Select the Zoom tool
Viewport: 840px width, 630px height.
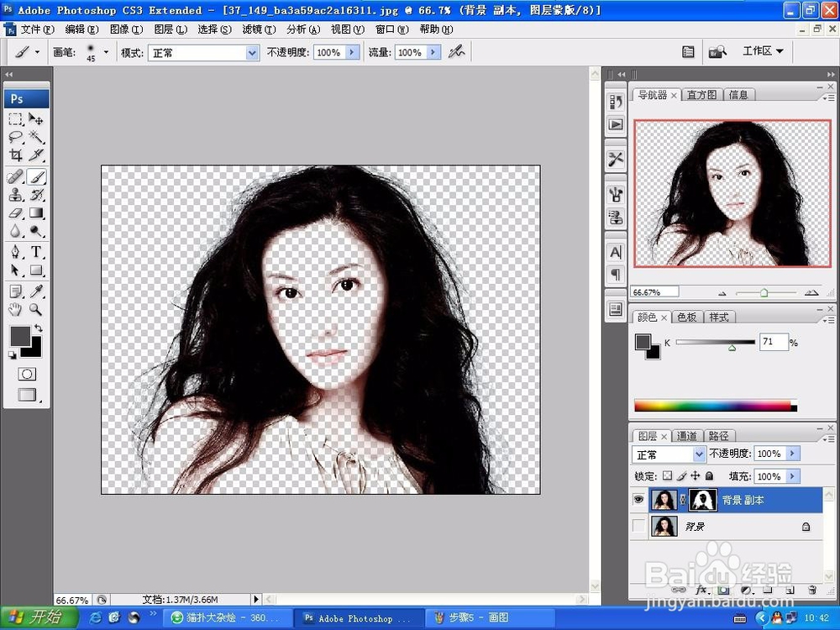[x=36, y=310]
